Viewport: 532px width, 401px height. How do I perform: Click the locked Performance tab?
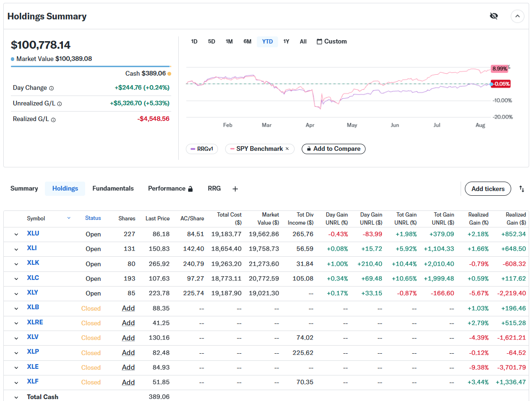(x=170, y=189)
